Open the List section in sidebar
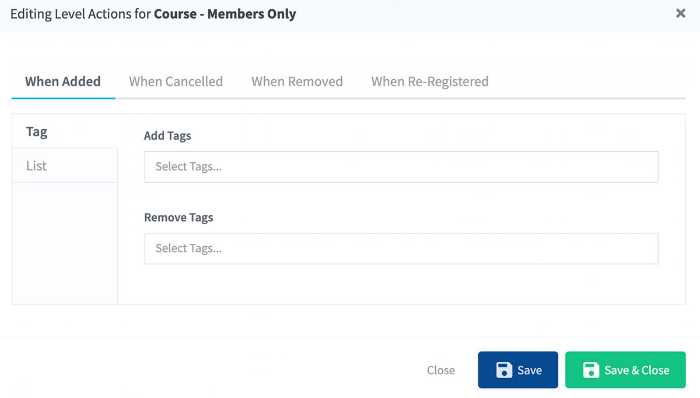The image size is (700, 398). point(65,166)
